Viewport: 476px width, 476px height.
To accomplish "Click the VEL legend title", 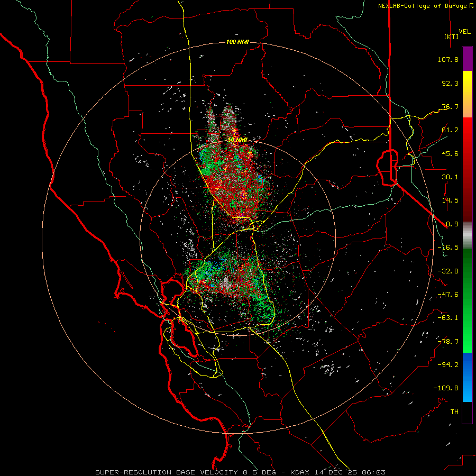I will click(x=464, y=32).
